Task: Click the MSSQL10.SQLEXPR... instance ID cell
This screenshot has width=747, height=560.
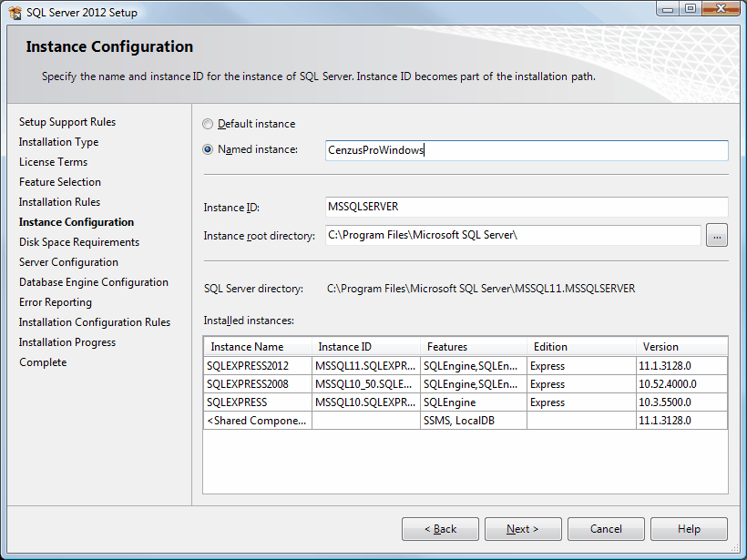Action: 366,402
